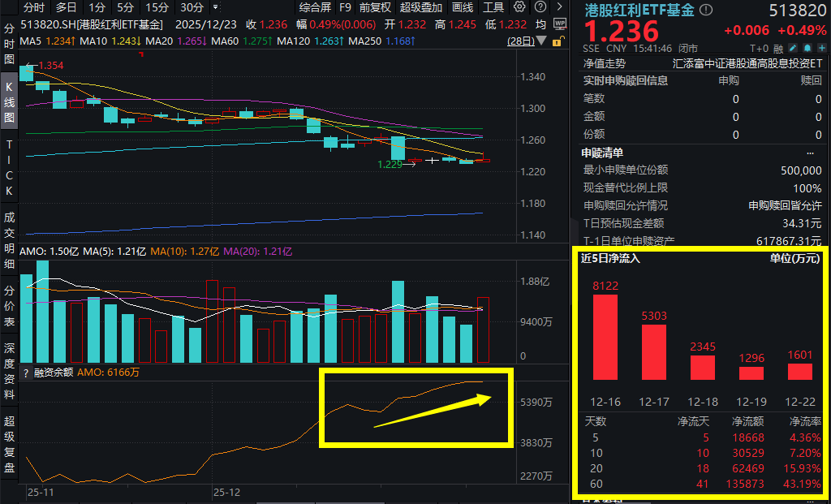Image resolution: width=831 pixels, height=504 pixels.
Task: Click the settings gear icon in the toolbar
Action: [x=519, y=6]
